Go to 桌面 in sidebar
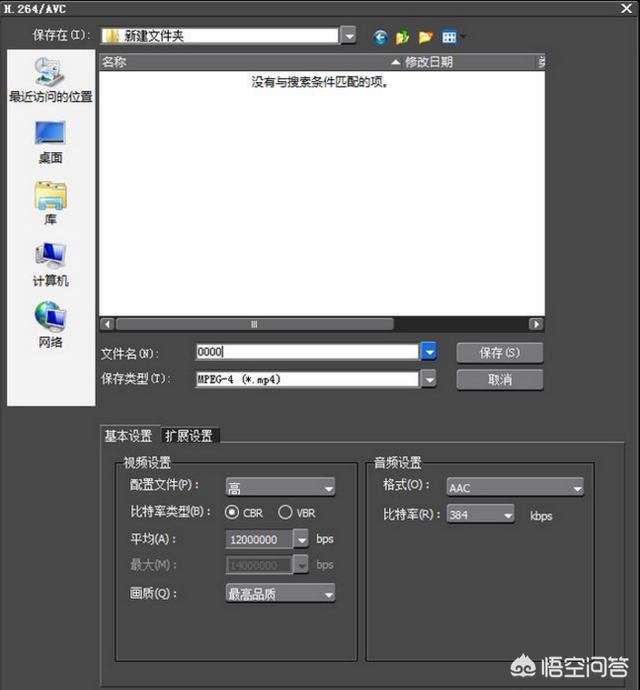 click(x=50, y=141)
